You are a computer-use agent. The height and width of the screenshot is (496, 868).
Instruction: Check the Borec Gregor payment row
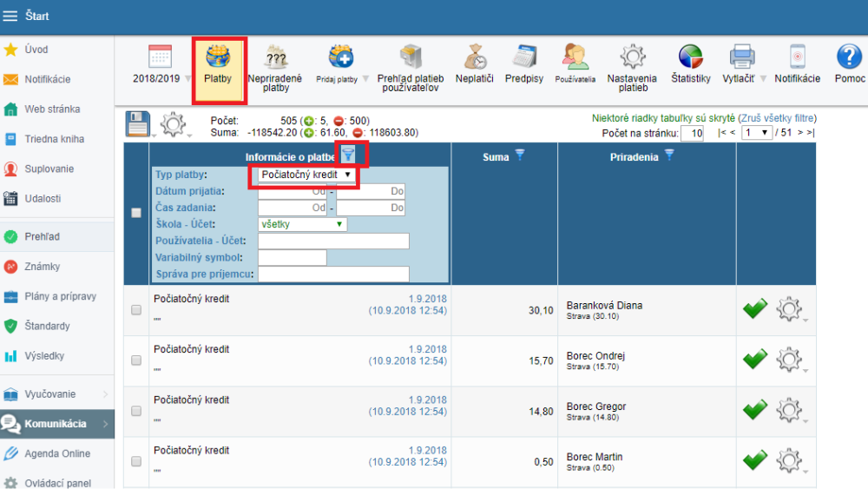coord(136,411)
